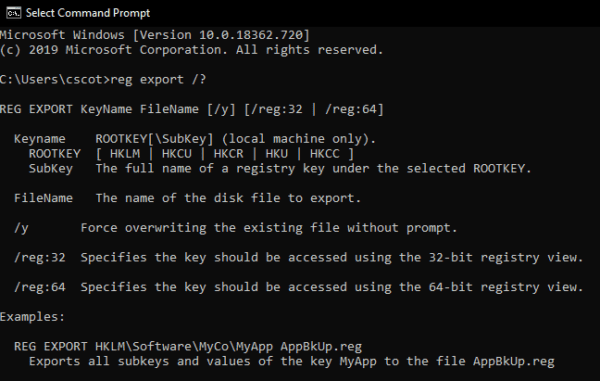Click the HKLM\Software\MyCo\MyApp example path
Screen dimensions: 600x381
tap(184, 347)
